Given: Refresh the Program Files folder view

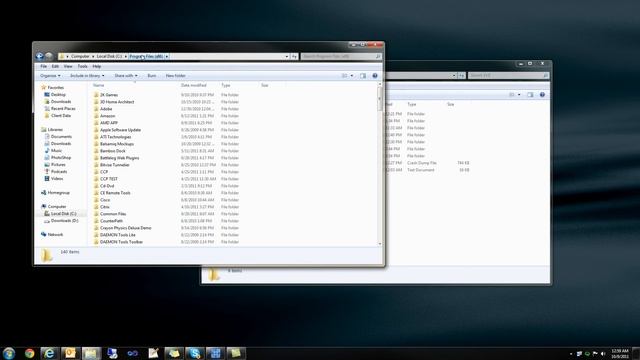Looking at the screenshot, I should pos(294,56).
